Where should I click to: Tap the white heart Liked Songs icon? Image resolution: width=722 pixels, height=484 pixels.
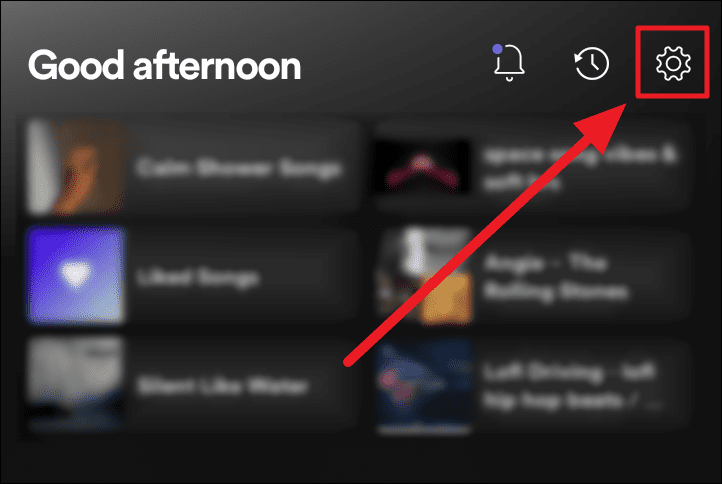(x=76, y=274)
